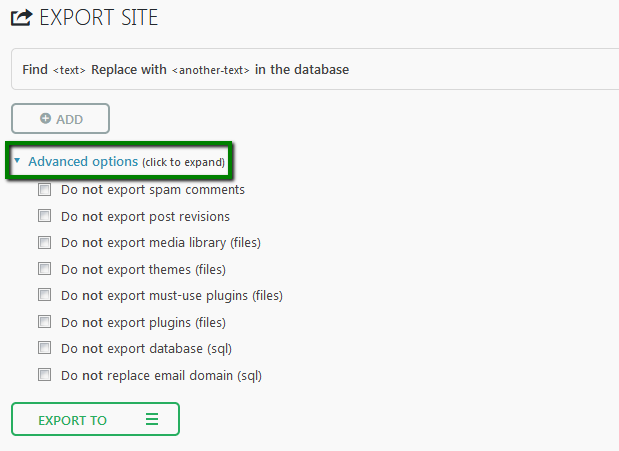619x451 pixels.
Task: Tick Do not replace email domain
Action: [x=44, y=375]
